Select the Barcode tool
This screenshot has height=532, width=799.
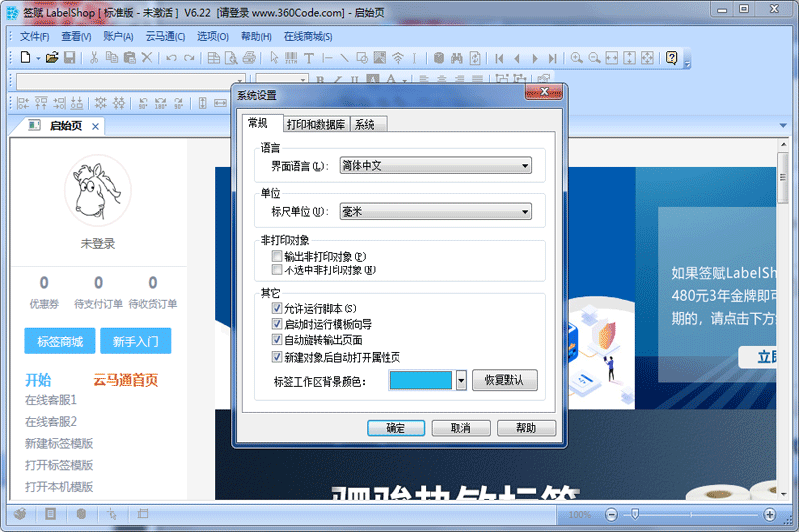coord(291,58)
